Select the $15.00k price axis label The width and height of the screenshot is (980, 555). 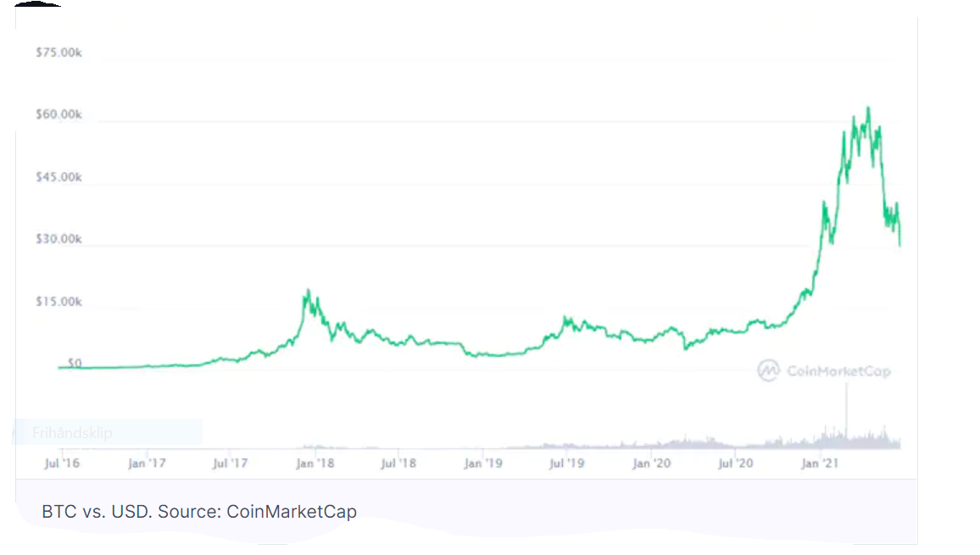point(58,302)
